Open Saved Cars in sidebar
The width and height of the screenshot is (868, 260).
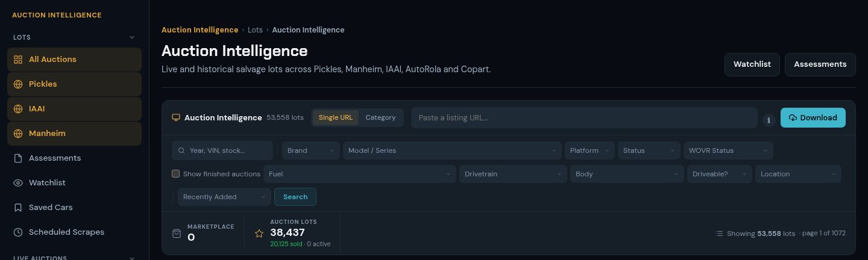point(74,208)
